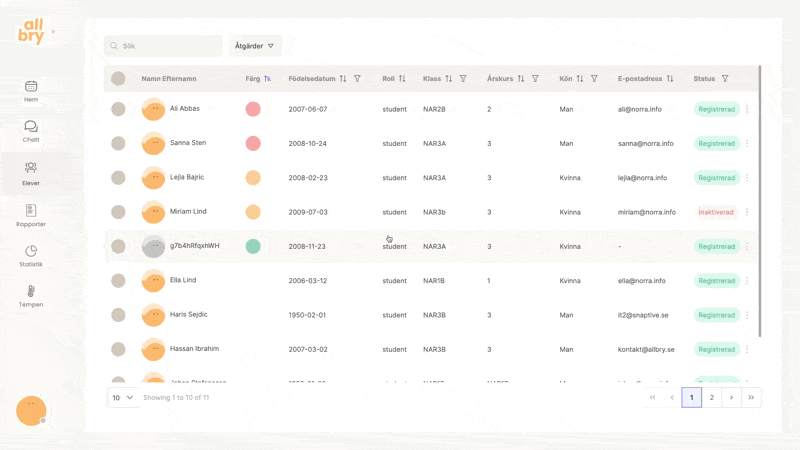The image size is (800, 450).
Task: Open the Chatt sidebar icon
Action: click(x=31, y=130)
